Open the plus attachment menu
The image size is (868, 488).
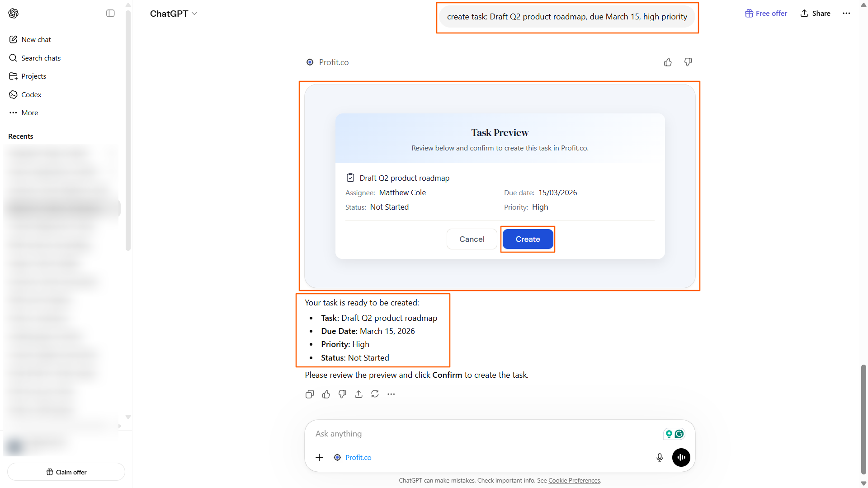[x=319, y=457]
